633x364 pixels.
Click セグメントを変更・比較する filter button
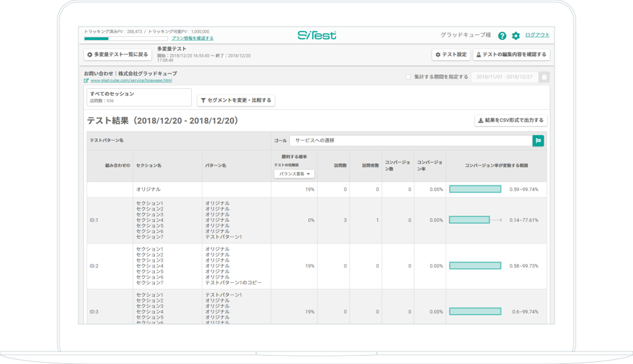pyautogui.click(x=236, y=101)
